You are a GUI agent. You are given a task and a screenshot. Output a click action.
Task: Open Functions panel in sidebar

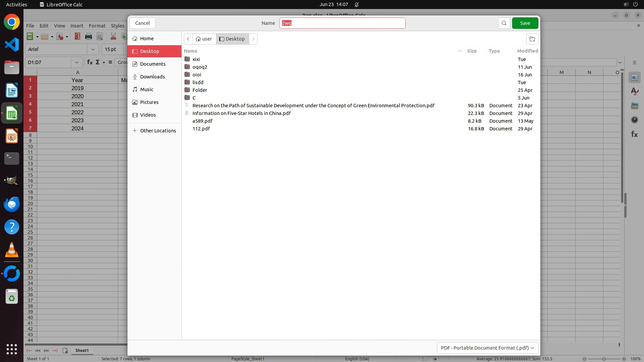pos(634,134)
